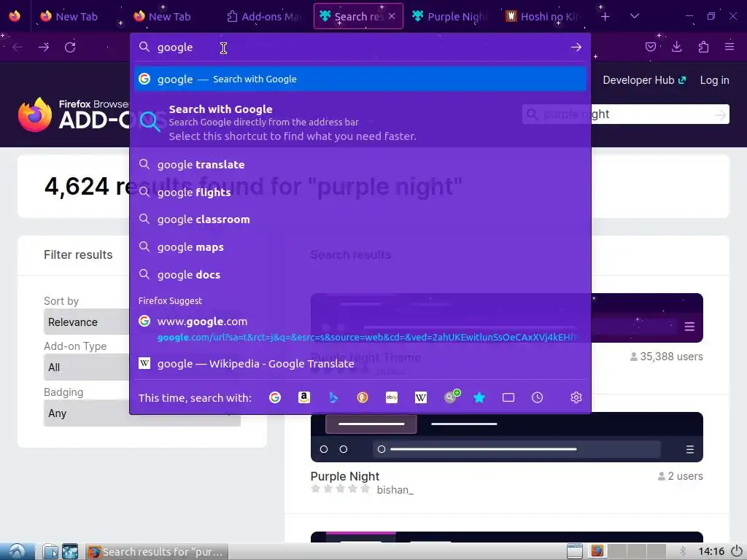Close the Search results tab
The height and width of the screenshot is (560, 747).
tap(392, 16)
